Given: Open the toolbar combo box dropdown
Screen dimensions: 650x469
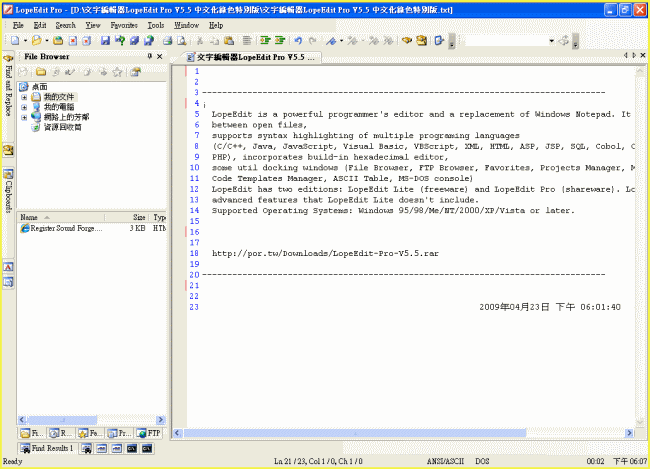Looking at the screenshot, I should tap(550, 41).
